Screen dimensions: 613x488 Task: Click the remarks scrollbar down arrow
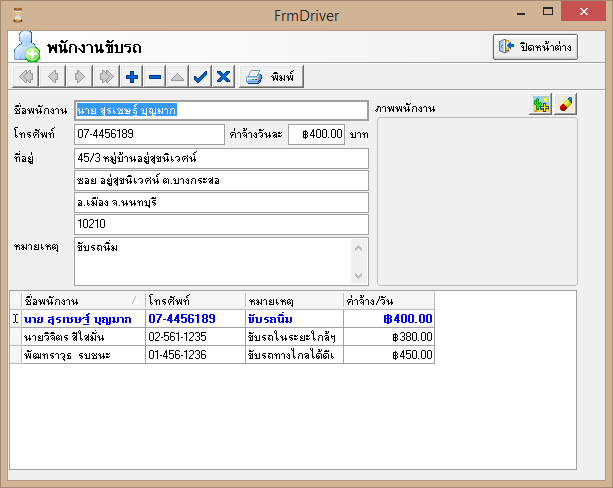[358, 276]
